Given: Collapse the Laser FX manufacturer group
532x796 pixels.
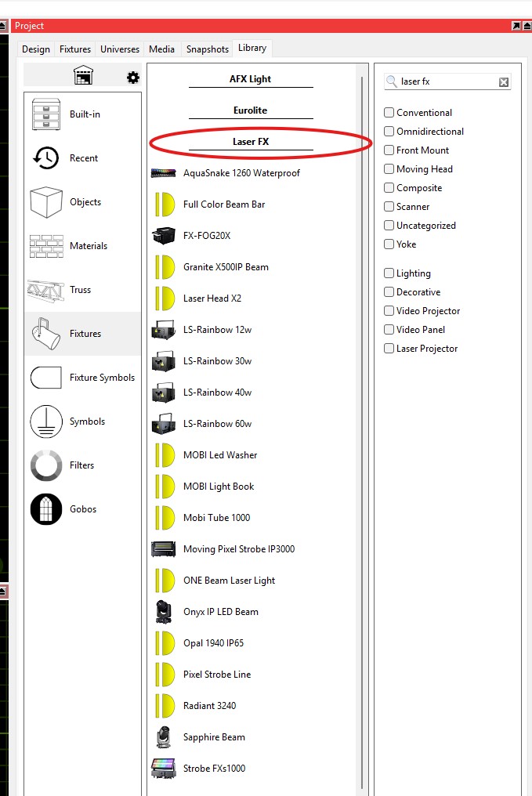Looking at the screenshot, I should pos(251,142).
